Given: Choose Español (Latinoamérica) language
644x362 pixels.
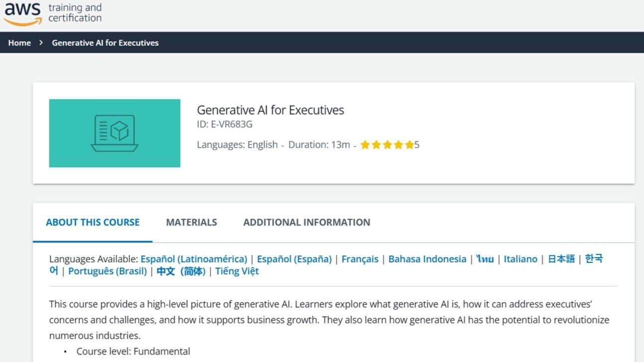Looking at the screenshot, I should point(194,259).
